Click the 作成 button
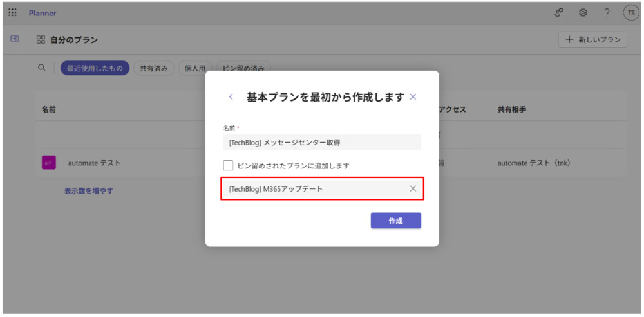 tap(396, 221)
